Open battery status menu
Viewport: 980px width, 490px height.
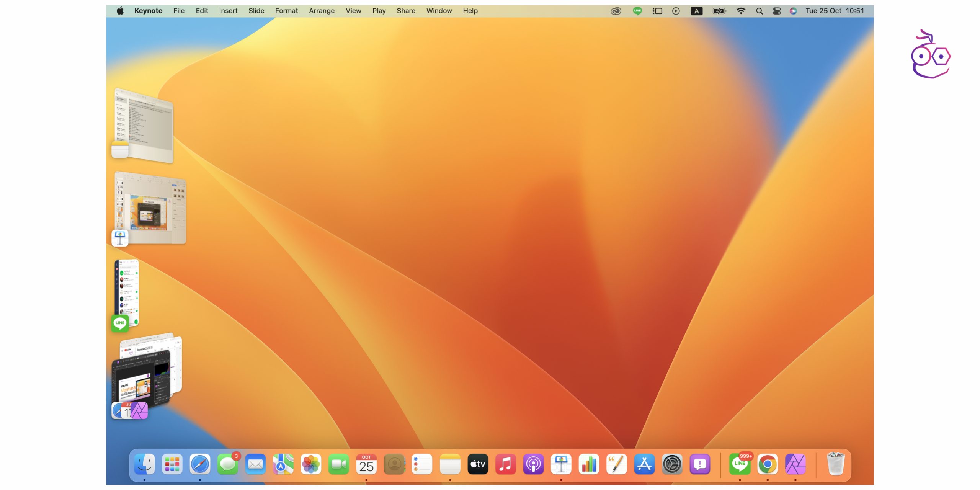pos(719,11)
